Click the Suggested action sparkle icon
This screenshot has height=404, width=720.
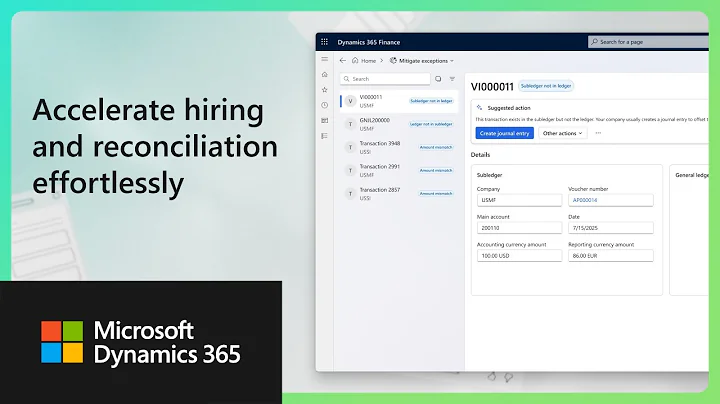click(479, 107)
